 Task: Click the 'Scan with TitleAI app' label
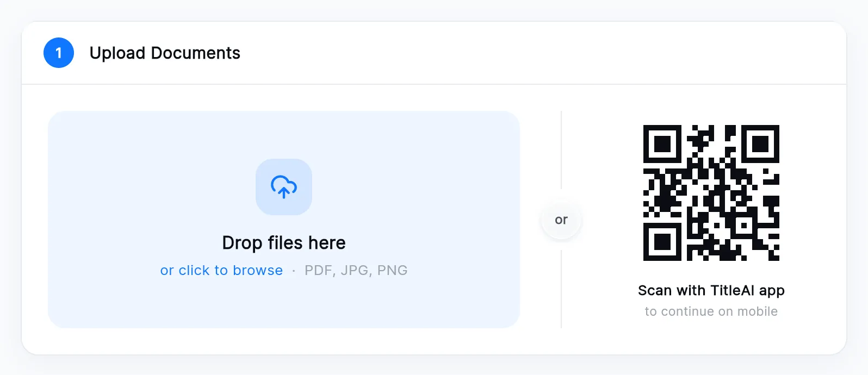coord(711,291)
